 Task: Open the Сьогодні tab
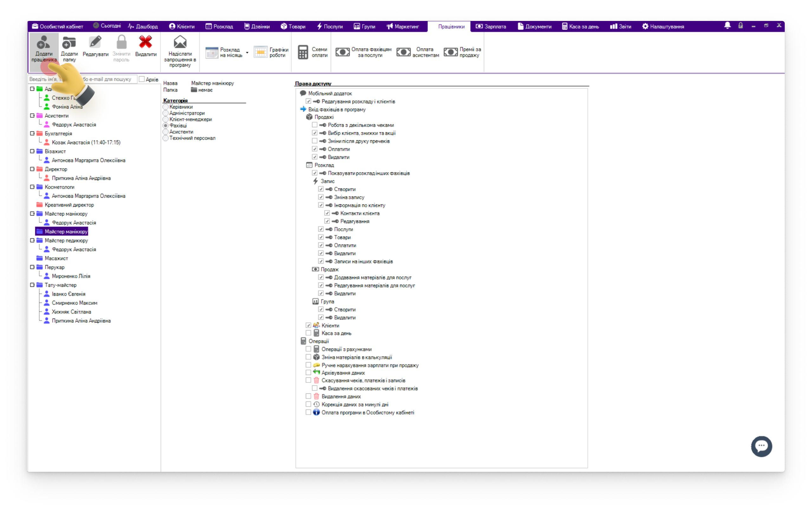tap(107, 26)
